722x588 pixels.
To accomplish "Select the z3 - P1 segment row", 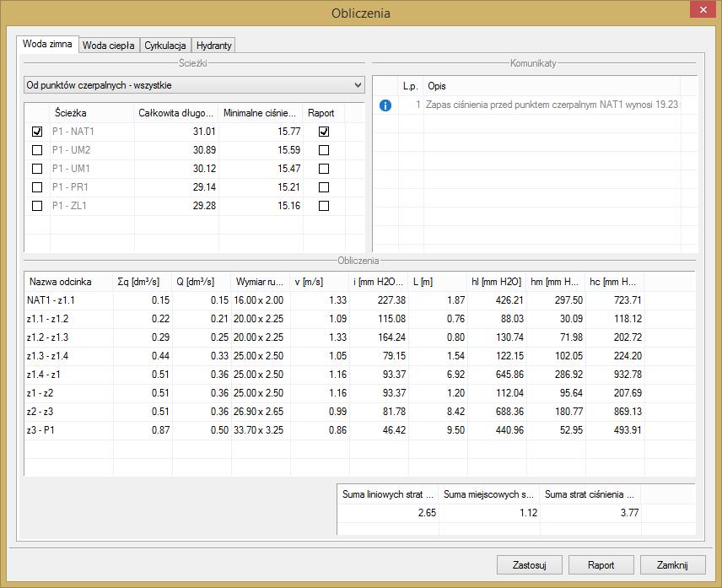I will point(359,430).
